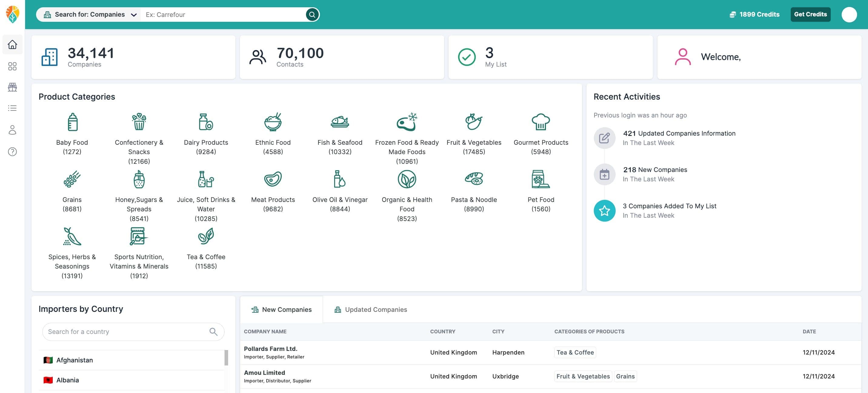Click the Importers by Country list scrollbar
The image size is (868, 393).
(x=226, y=358)
